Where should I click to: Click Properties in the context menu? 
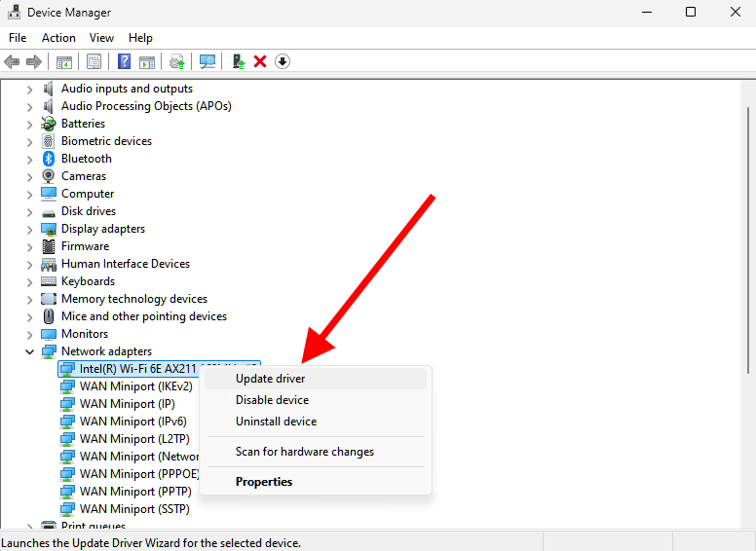tap(264, 482)
